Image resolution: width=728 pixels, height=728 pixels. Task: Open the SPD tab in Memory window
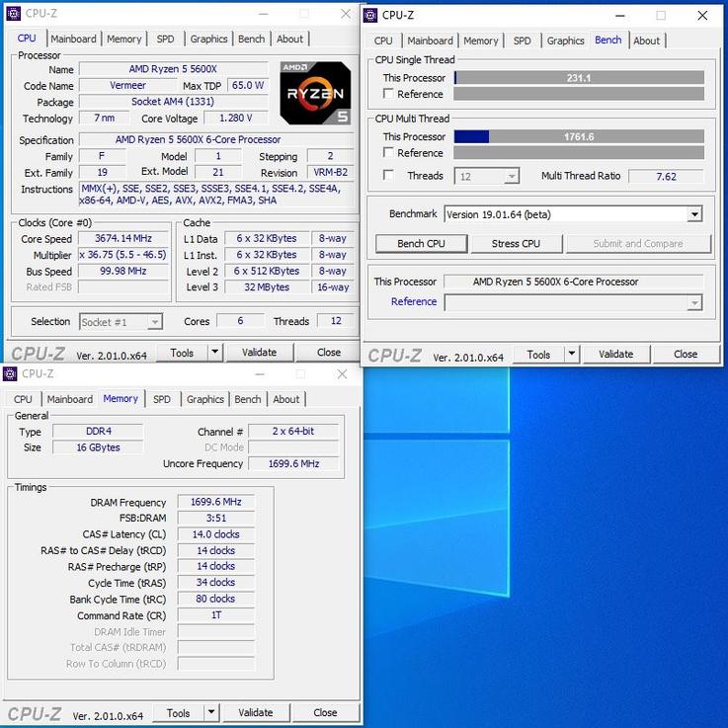162,399
